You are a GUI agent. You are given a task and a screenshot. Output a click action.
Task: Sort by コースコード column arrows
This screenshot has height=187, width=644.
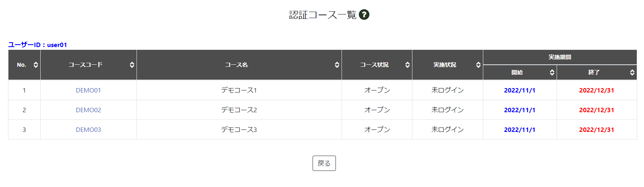tap(132, 65)
